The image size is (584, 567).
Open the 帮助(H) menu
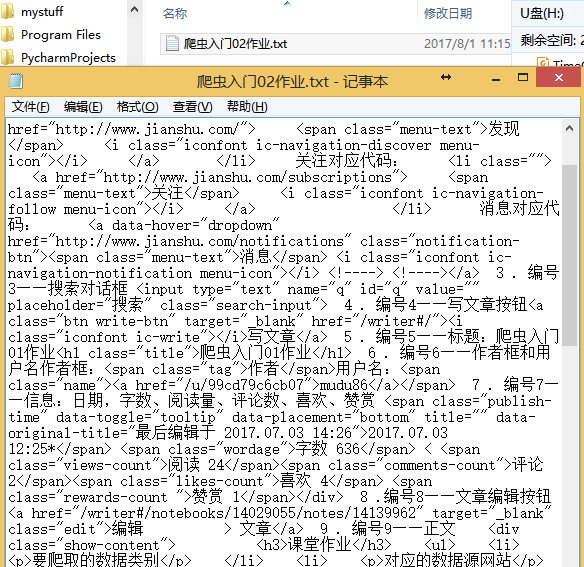[x=247, y=107]
